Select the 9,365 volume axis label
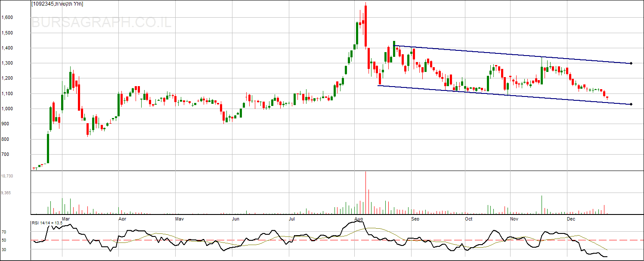This screenshot has height=261, width=644. [x=6, y=193]
